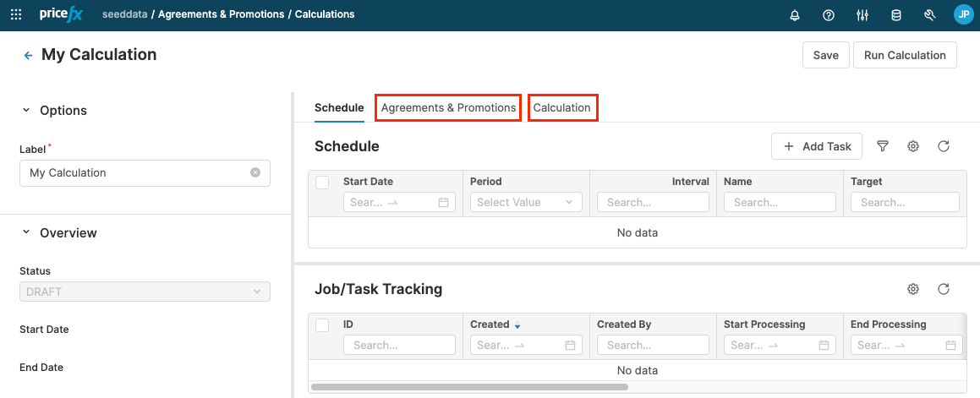Select all rows in Schedule table

coord(322,182)
